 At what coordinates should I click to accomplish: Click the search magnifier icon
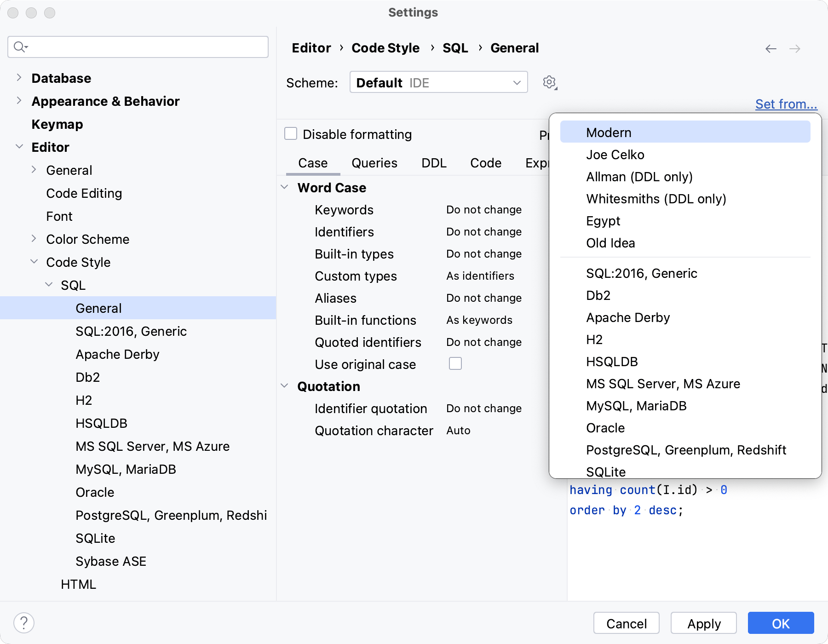[20, 47]
